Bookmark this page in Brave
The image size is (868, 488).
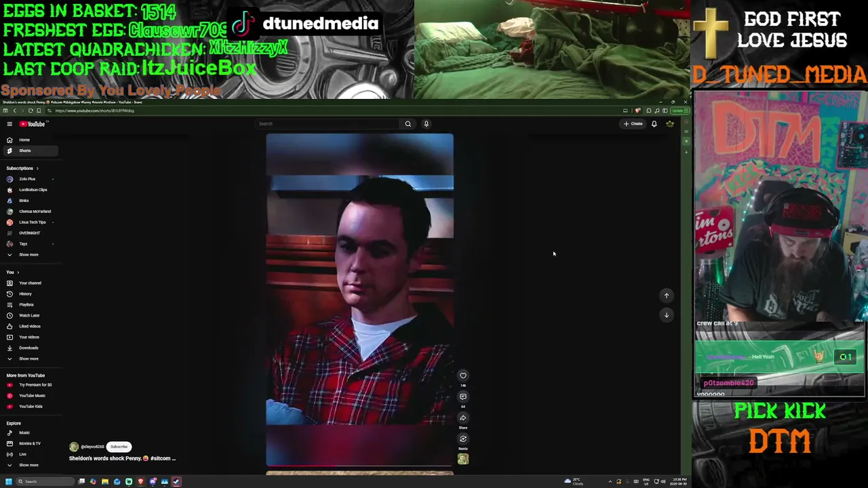[39, 110]
